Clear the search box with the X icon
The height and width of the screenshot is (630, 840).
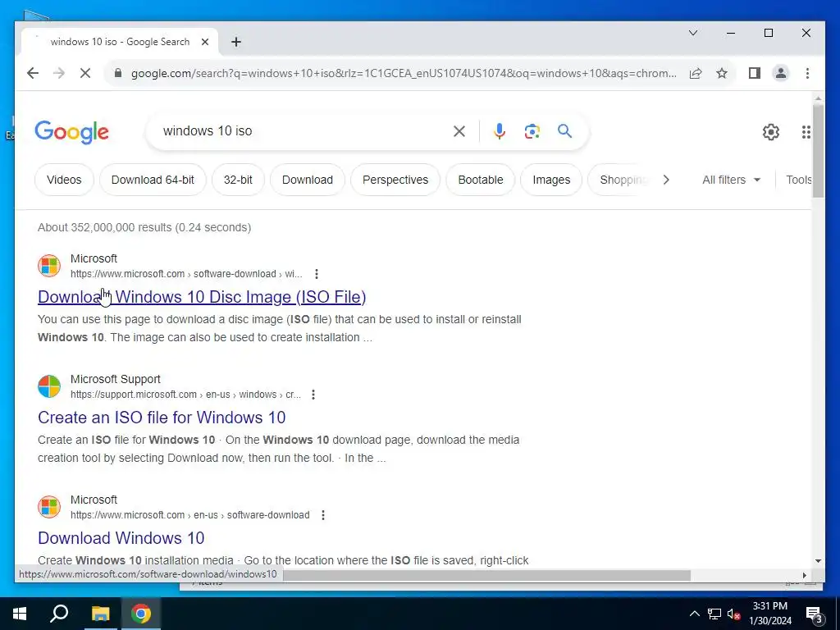pyautogui.click(x=459, y=131)
